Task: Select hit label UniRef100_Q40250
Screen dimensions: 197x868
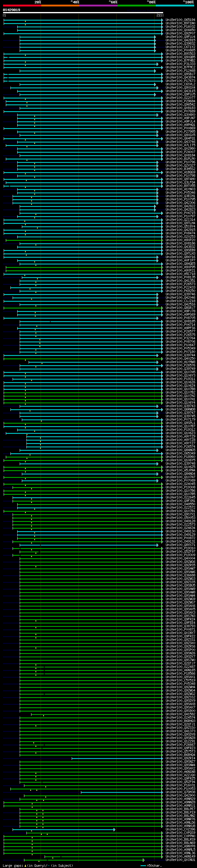Action: coord(180,358)
